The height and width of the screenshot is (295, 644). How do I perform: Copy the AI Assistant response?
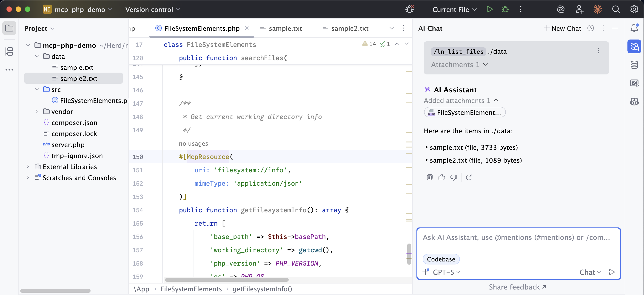click(430, 177)
